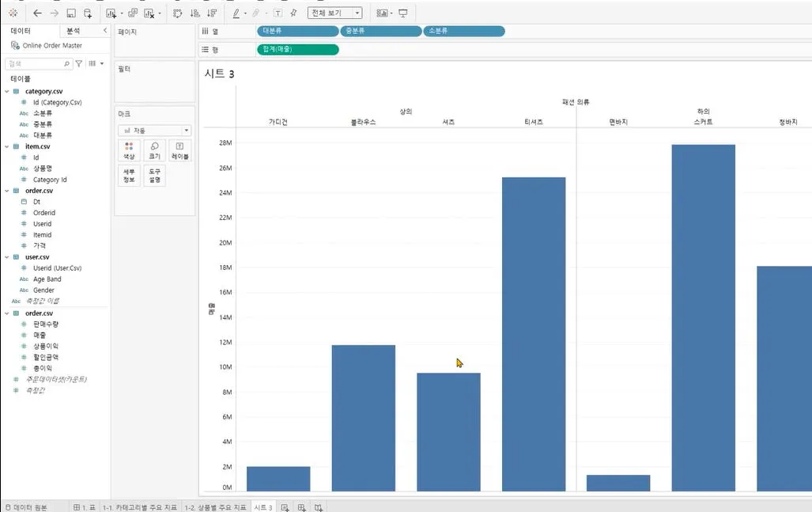Click the Presentation mode monitor icon

[x=403, y=13]
